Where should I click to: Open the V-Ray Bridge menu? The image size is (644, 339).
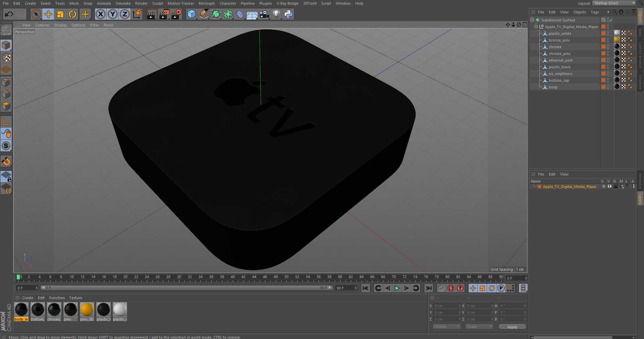(287, 3)
